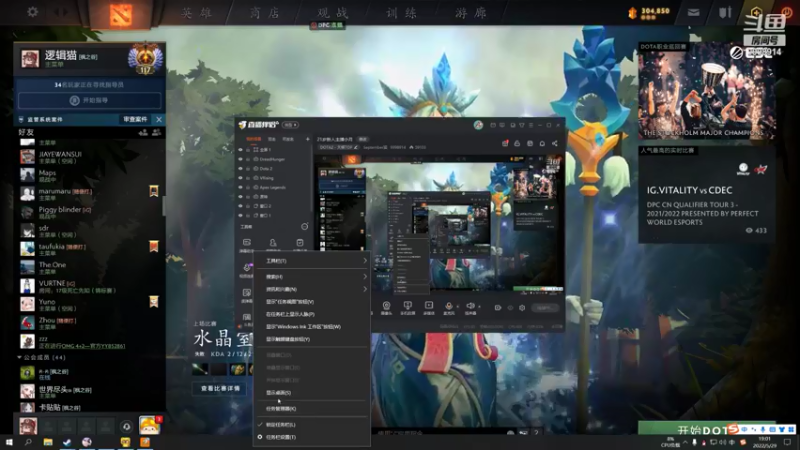Click add friend icon in friends header
This screenshot has height=450, width=800.
coord(143,133)
